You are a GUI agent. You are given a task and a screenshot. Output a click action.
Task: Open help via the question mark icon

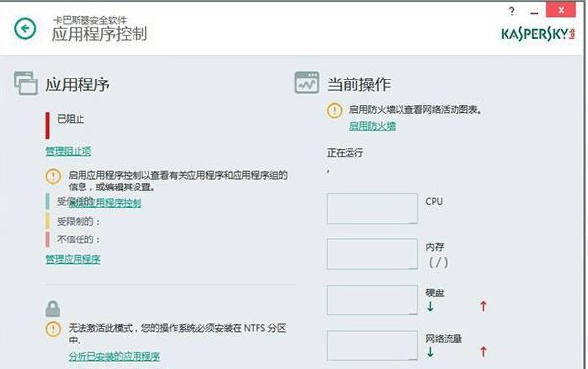tap(511, 11)
